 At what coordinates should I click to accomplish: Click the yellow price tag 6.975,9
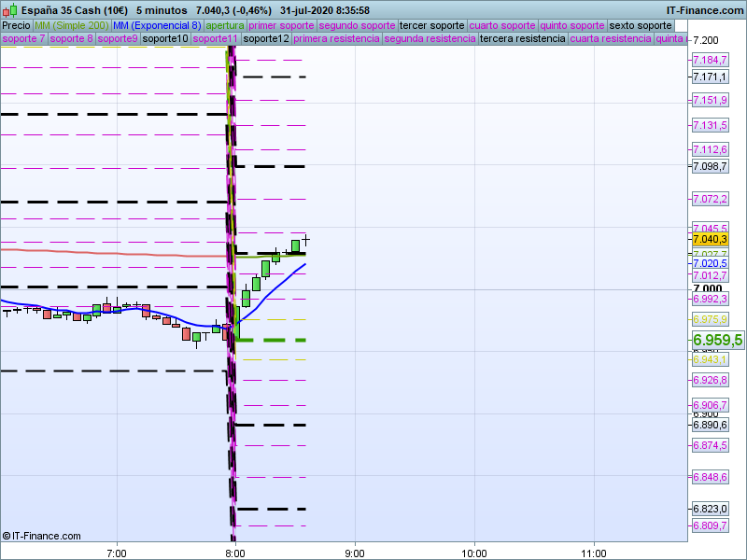tap(711, 319)
